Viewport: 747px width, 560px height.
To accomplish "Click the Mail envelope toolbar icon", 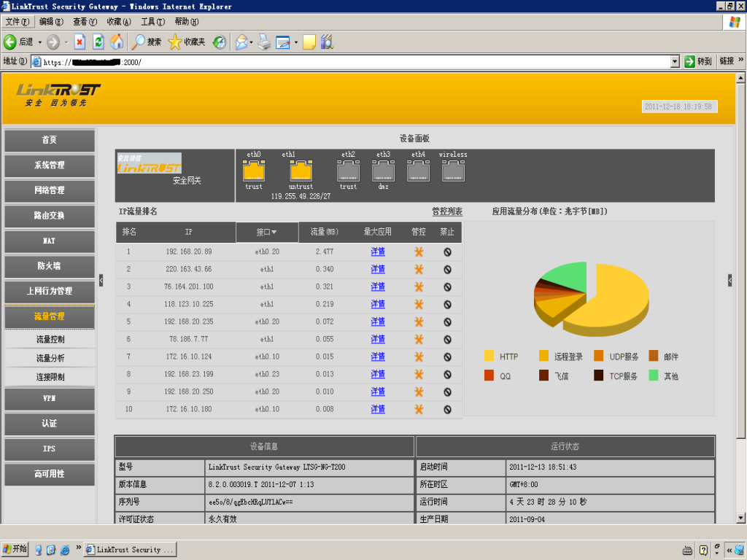I will coord(241,42).
